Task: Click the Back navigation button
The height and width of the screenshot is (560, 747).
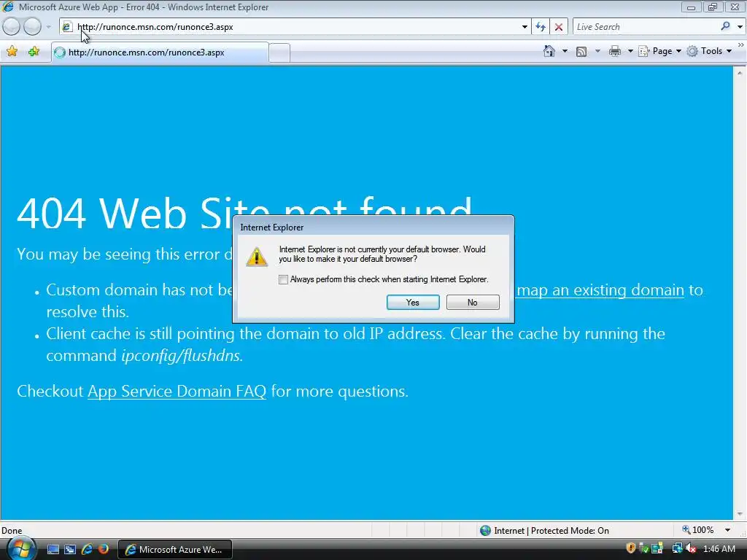Action: pyautogui.click(x=12, y=27)
